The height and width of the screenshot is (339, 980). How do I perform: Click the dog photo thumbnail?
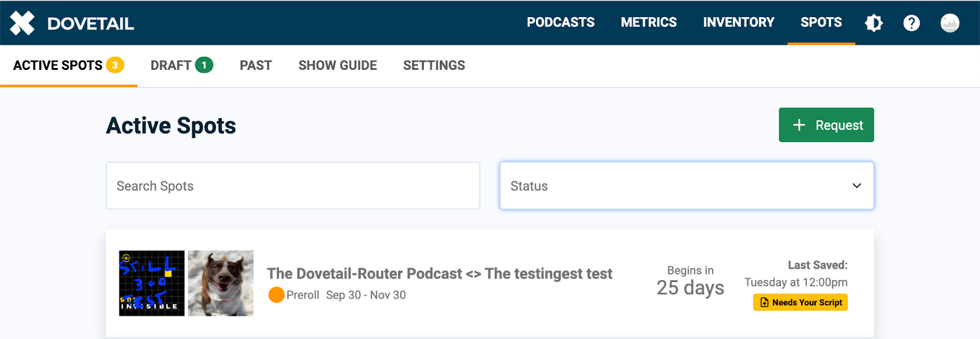coord(221,283)
